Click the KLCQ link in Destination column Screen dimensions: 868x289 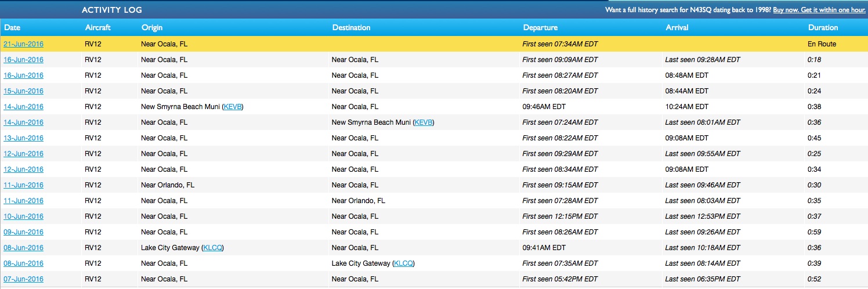click(x=403, y=263)
